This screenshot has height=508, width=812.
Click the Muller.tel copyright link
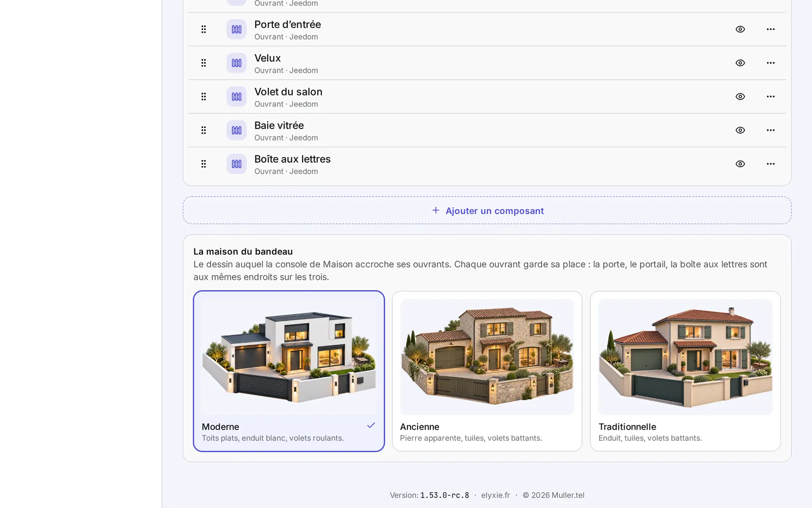[568, 495]
